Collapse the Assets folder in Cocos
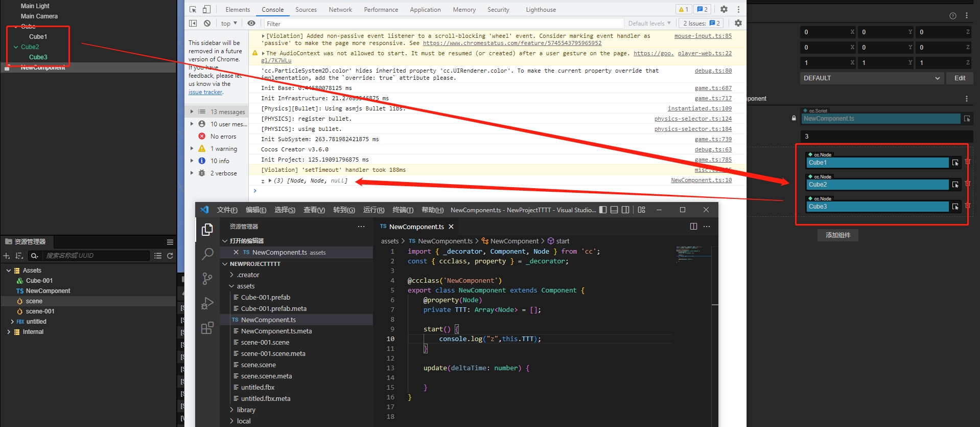980x427 pixels. [x=9, y=271]
